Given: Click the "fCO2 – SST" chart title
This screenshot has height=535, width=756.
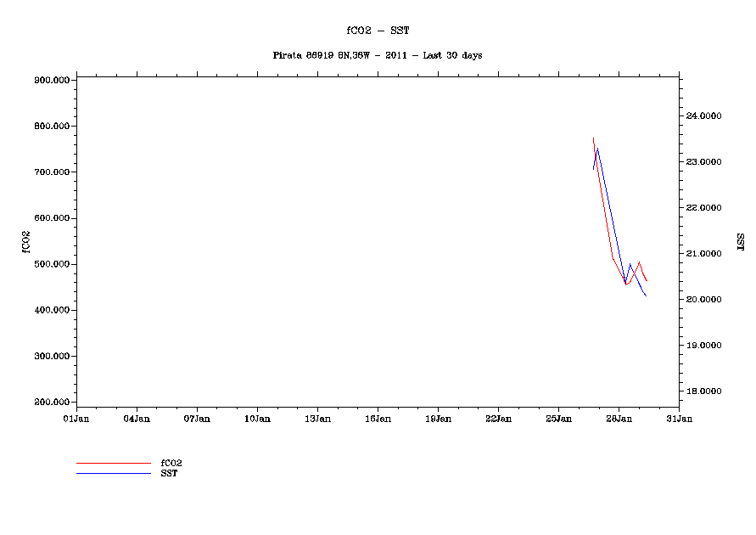Looking at the screenshot, I should click(x=378, y=30).
